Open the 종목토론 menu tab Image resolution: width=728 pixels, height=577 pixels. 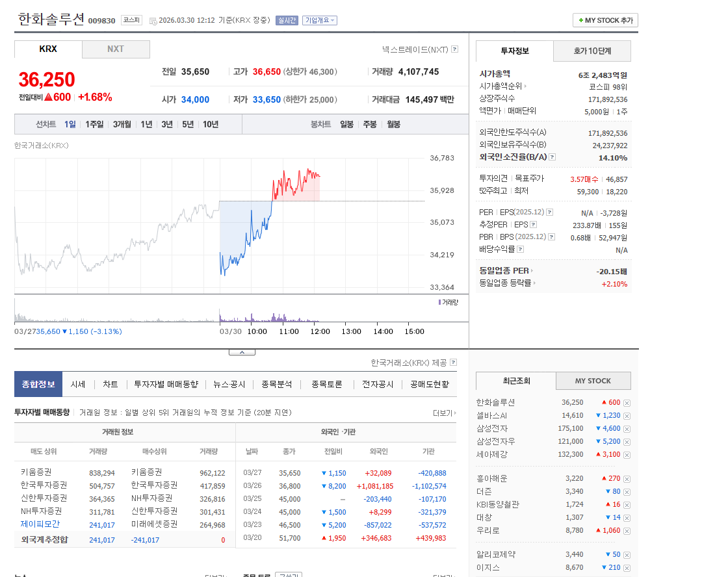click(x=327, y=385)
